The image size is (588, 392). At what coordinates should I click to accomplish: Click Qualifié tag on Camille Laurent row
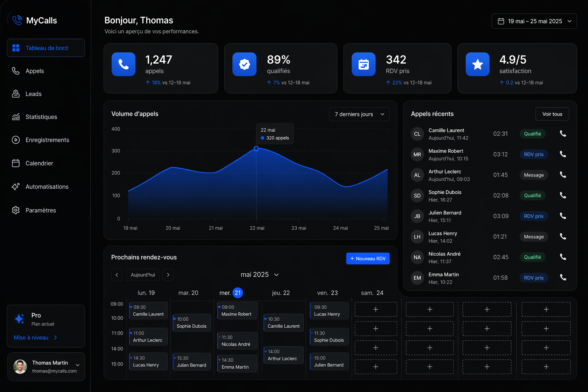532,134
